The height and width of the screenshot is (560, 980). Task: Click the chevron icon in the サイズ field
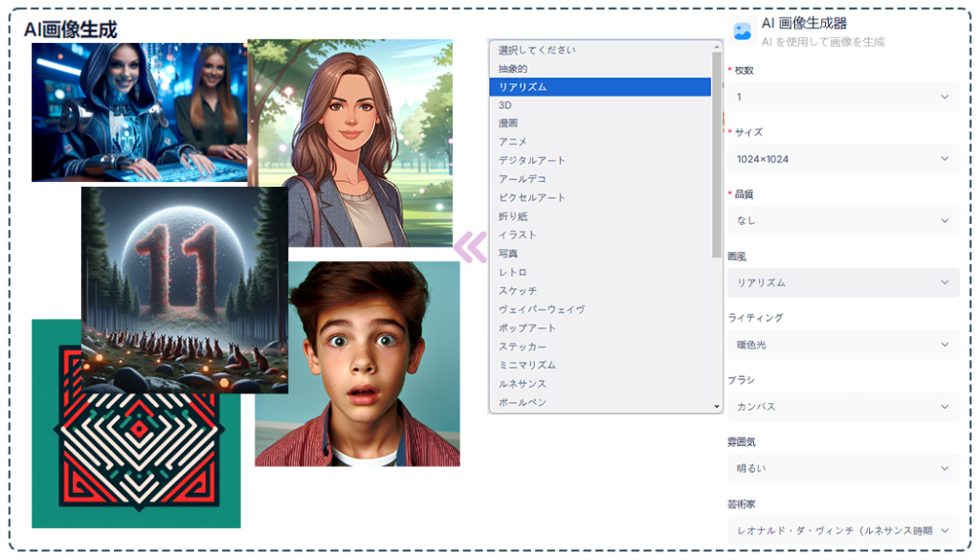pyautogui.click(x=945, y=159)
